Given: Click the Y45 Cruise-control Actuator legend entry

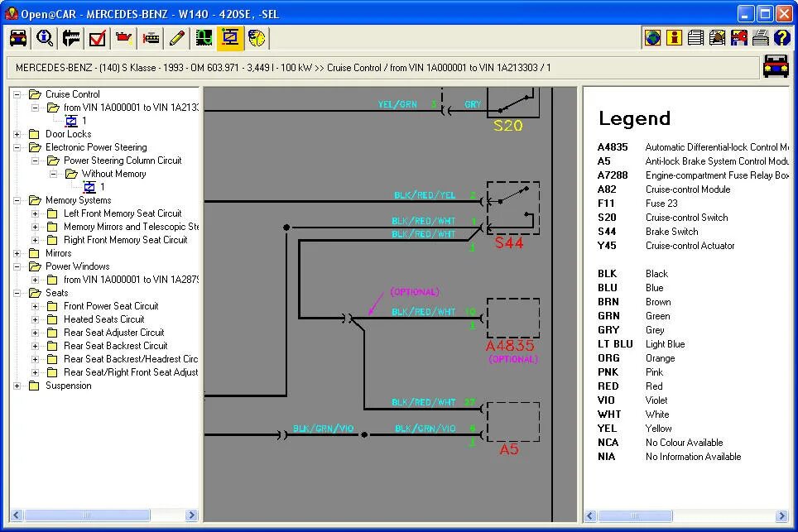Looking at the screenshot, I should pos(666,246).
